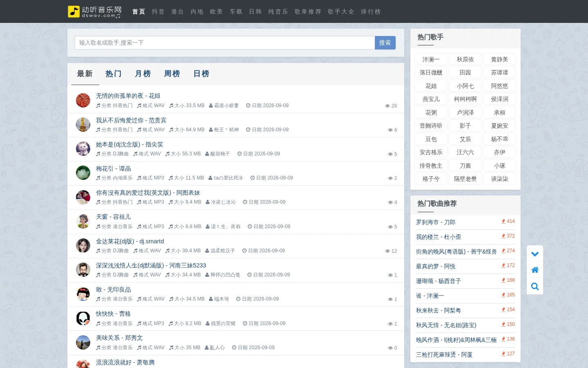This screenshot has width=588, height=368.
Task: Click the flame icon next to 罗刹海市 - 刀郎
Action: click(503, 221)
